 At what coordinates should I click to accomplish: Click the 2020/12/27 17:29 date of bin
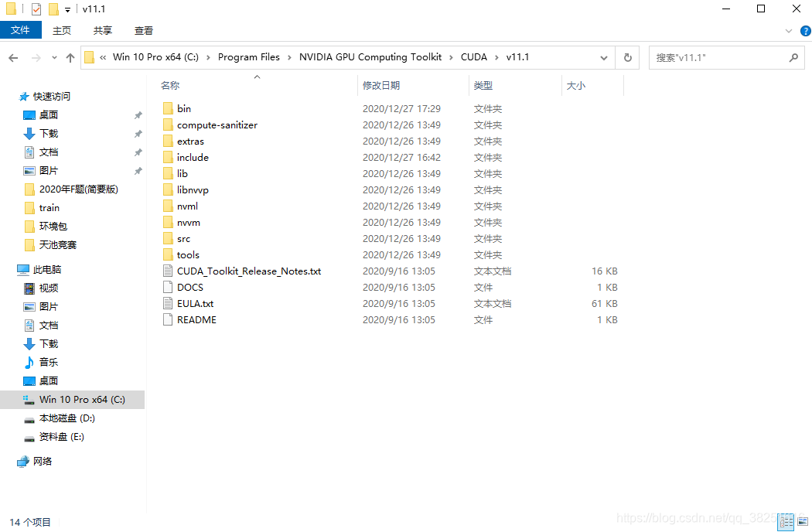coord(401,109)
